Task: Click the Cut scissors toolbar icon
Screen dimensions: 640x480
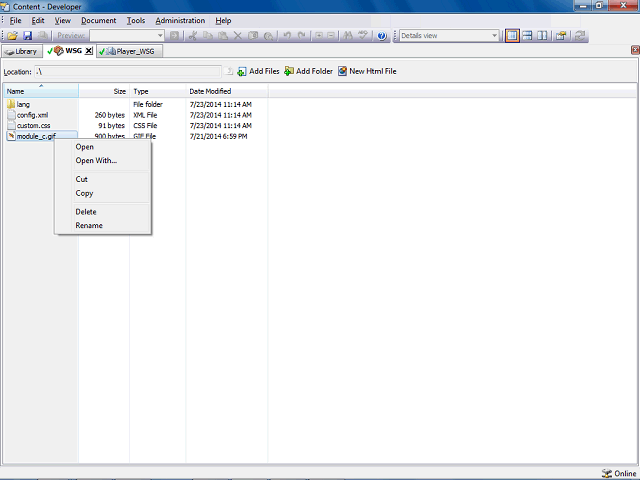Action: point(193,36)
